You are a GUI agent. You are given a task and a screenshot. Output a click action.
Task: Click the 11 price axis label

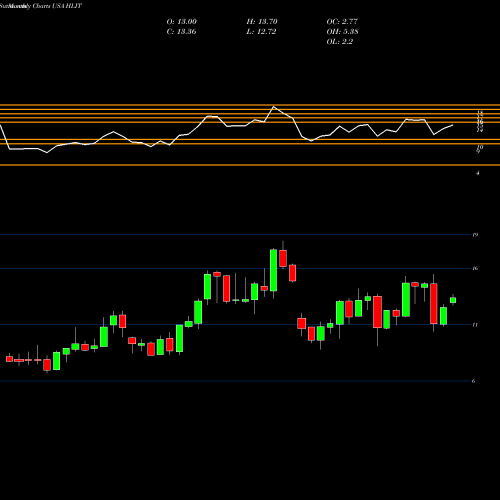pos(475,325)
